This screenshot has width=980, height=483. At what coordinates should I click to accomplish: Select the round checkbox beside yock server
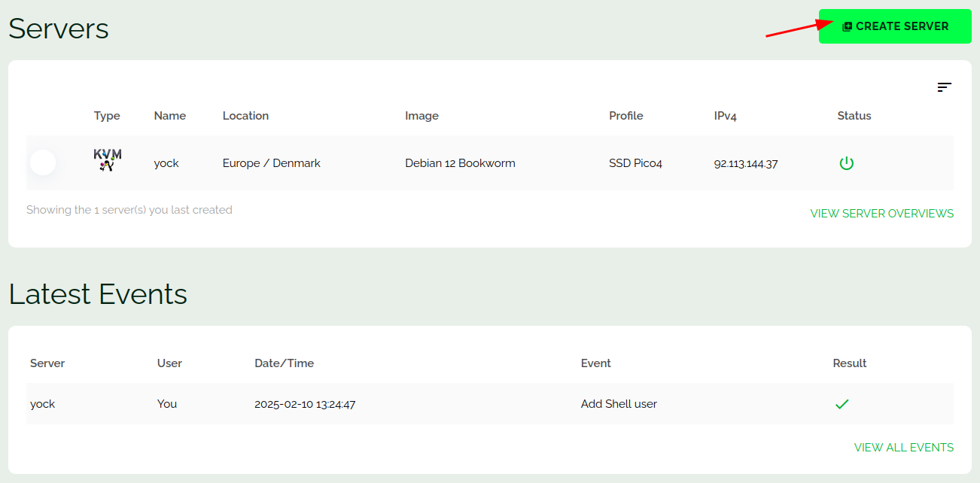[43, 163]
